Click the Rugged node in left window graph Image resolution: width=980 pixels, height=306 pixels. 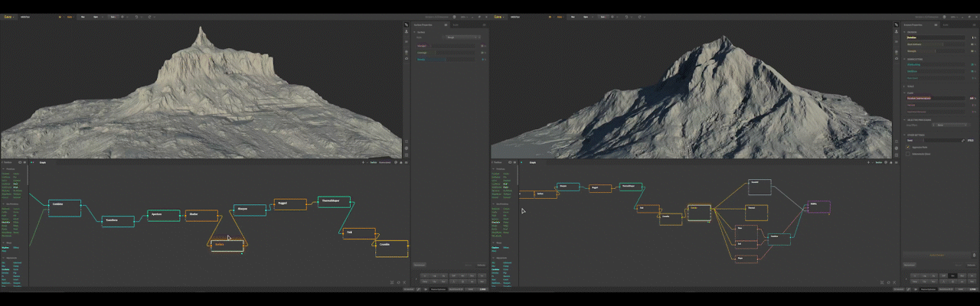290,204
